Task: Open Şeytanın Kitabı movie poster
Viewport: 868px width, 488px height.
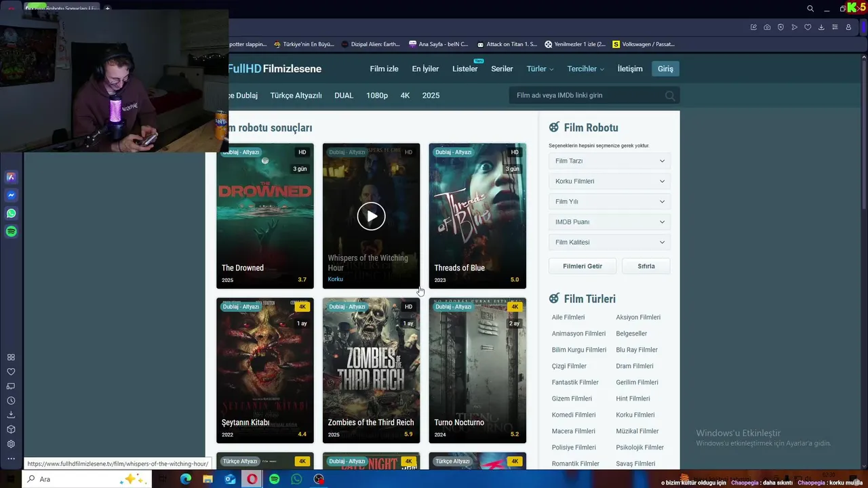Action: [265, 370]
